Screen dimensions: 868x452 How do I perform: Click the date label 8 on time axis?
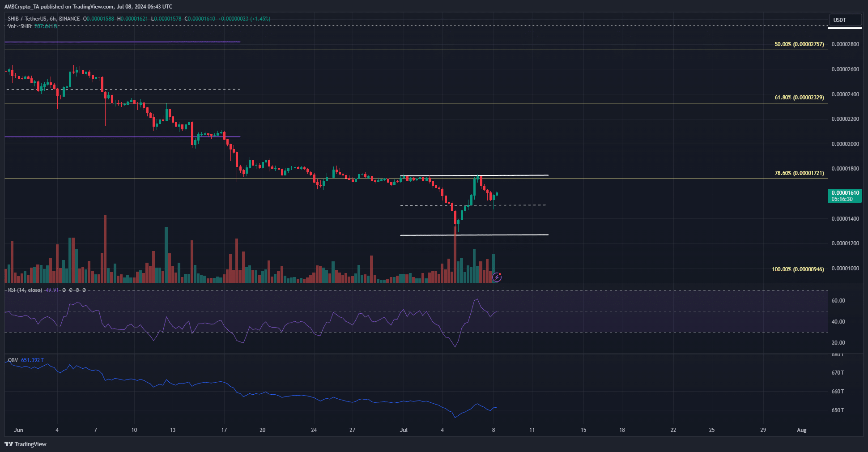(494, 430)
